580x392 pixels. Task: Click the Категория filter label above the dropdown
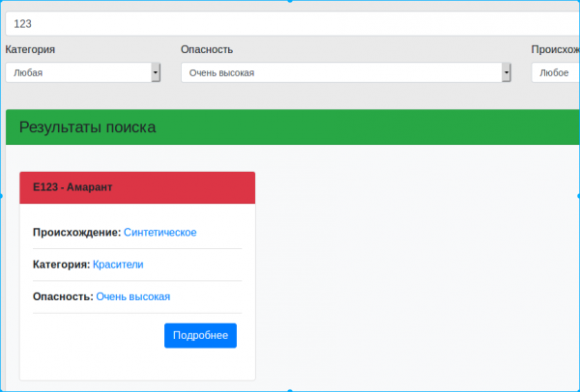click(x=30, y=49)
